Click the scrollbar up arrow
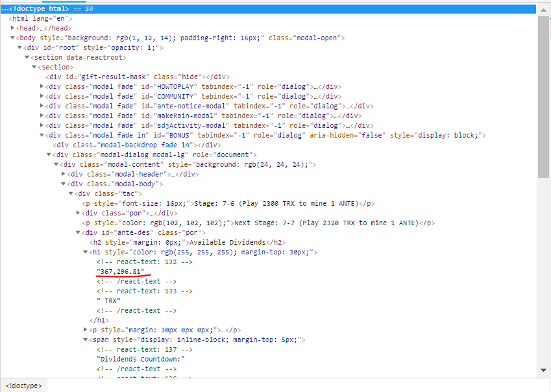This screenshot has width=551, height=392. point(544,10)
